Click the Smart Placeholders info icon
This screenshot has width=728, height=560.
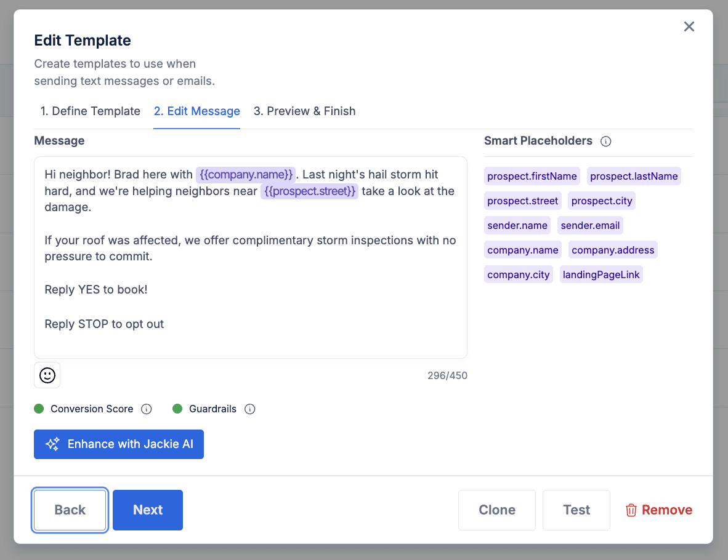pyautogui.click(x=605, y=142)
